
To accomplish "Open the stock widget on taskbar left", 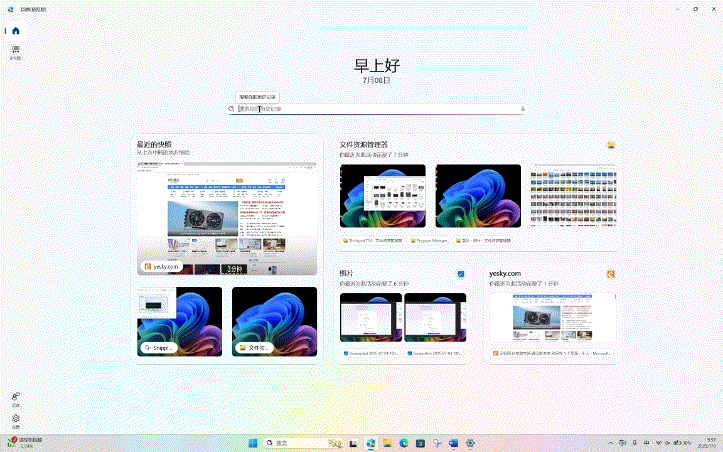I will (25, 443).
